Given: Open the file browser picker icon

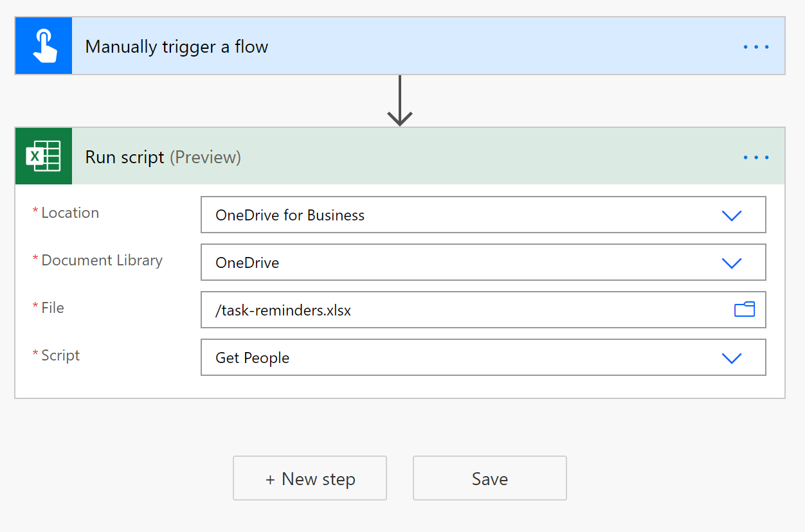Looking at the screenshot, I should [744, 310].
